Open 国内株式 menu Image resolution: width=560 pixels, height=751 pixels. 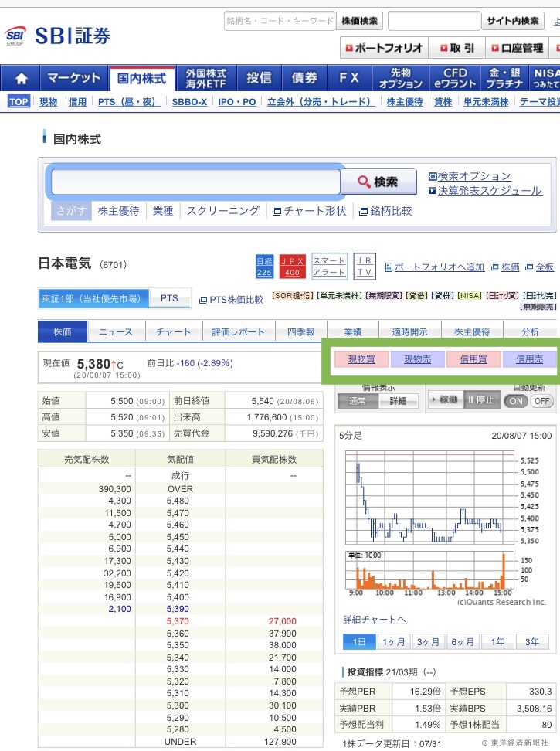(x=141, y=79)
